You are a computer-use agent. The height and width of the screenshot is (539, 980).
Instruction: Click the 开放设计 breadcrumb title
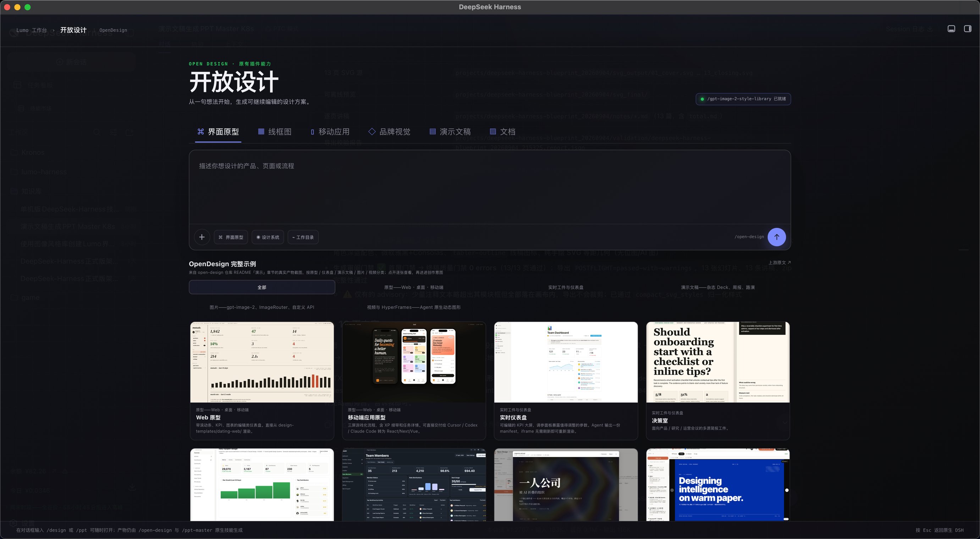(x=73, y=30)
